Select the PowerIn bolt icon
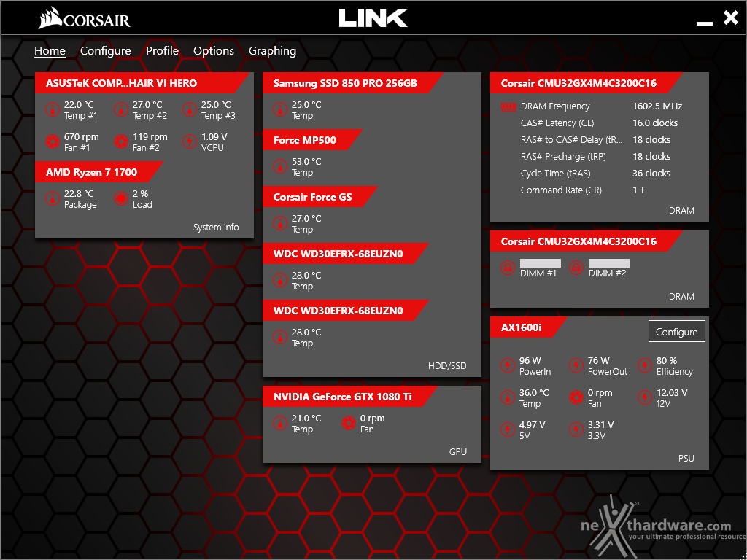The height and width of the screenshot is (560, 747). [508, 366]
